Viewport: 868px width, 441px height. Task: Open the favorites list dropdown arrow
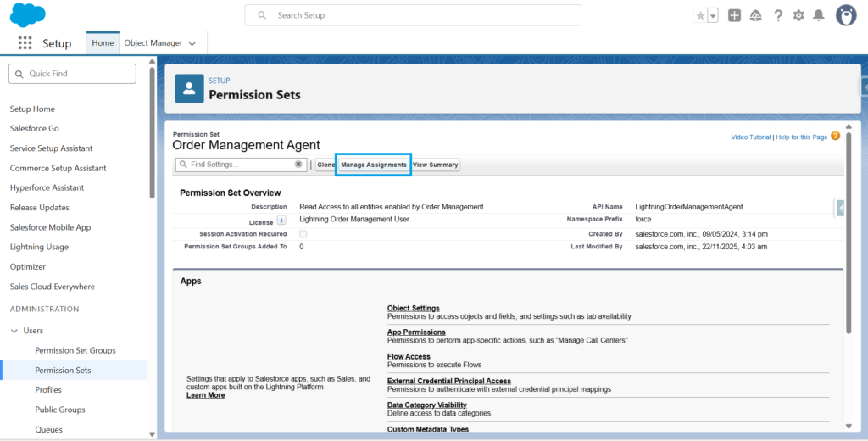click(x=713, y=15)
